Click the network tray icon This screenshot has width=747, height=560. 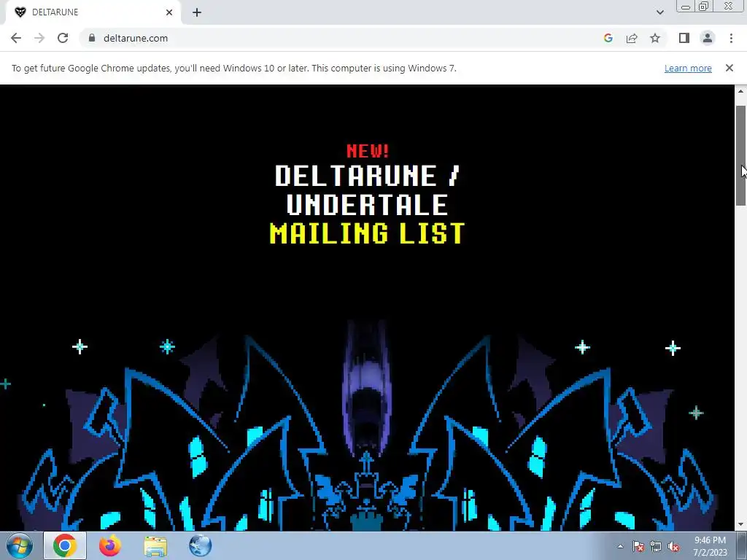click(656, 547)
